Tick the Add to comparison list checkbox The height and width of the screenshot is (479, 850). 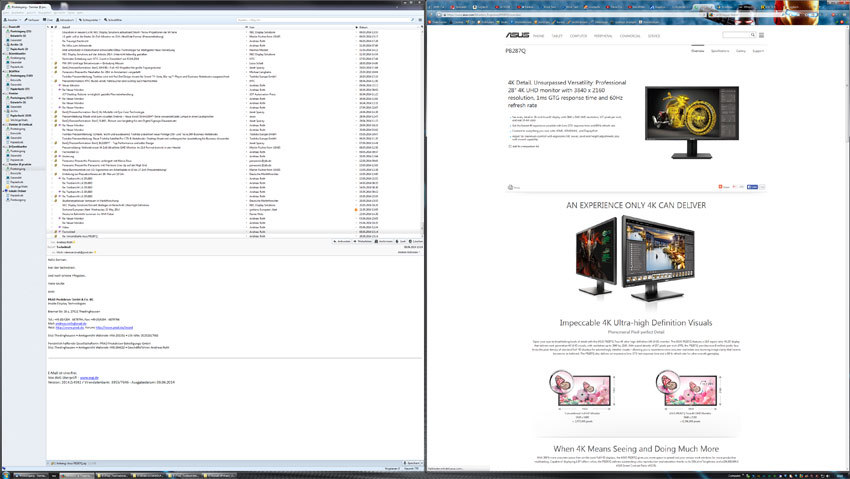[510, 146]
